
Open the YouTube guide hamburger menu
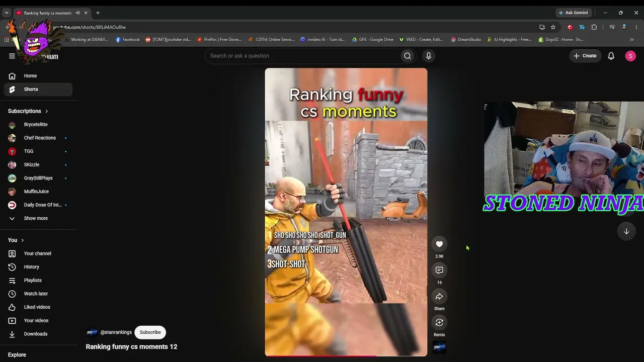[12, 56]
